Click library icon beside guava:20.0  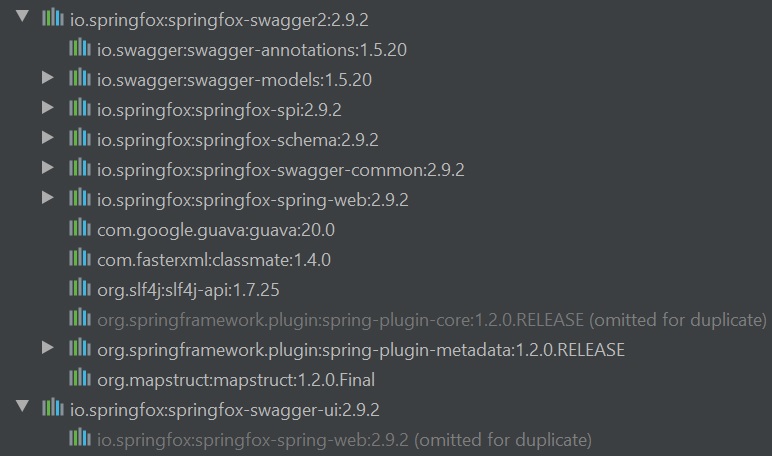80,229
